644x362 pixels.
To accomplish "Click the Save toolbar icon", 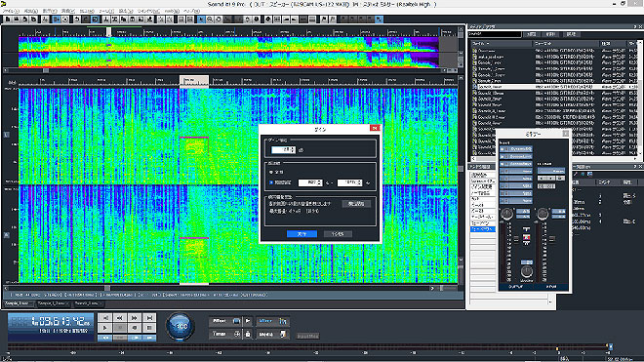I will (x=24, y=19).
